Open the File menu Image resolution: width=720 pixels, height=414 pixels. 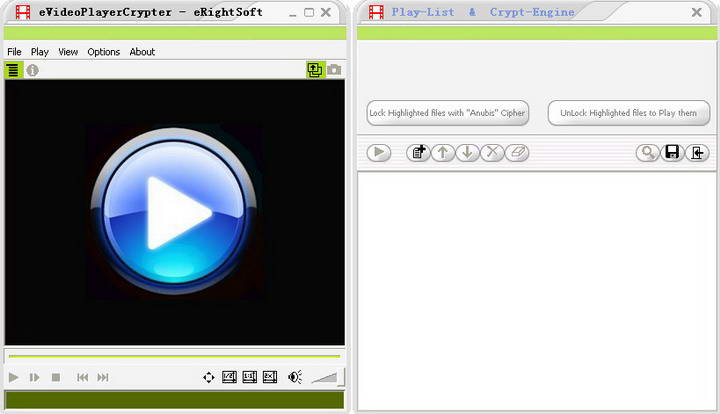point(14,52)
